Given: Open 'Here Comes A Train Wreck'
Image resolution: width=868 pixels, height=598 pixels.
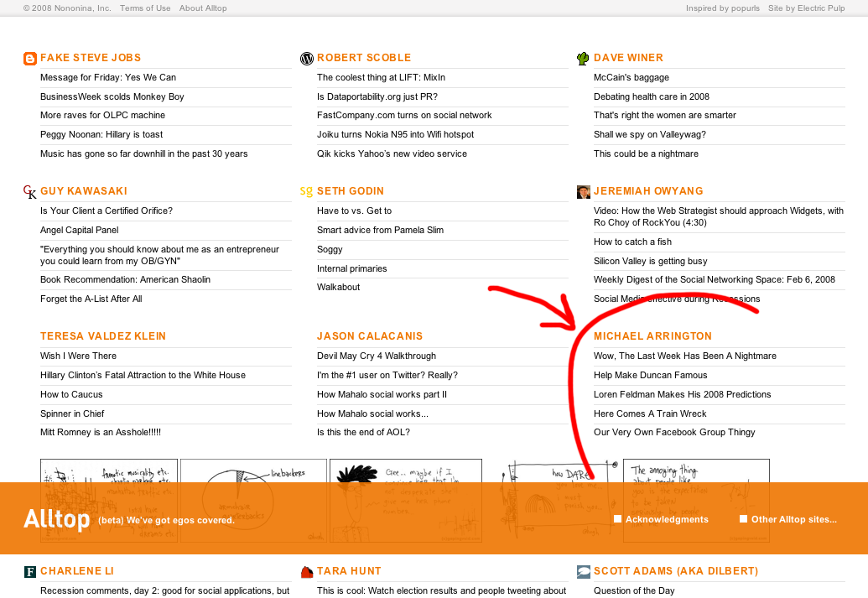Looking at the screenshot, I should click(650, 413).
